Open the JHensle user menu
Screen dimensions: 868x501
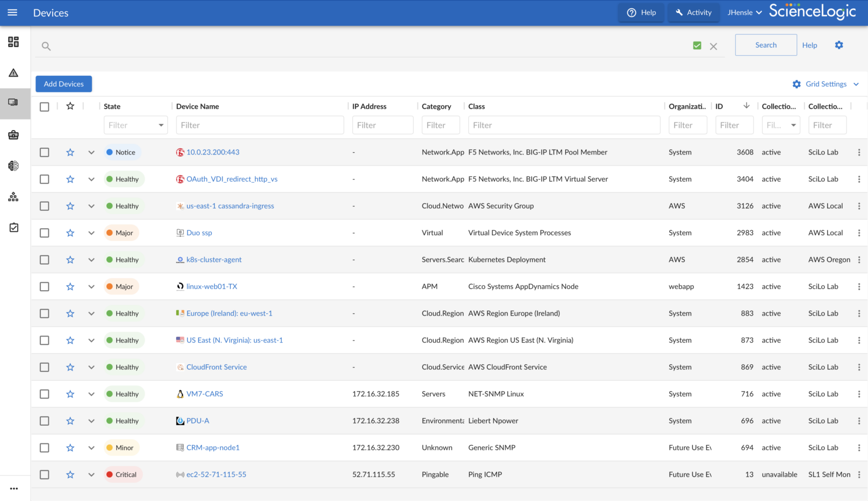744,13
